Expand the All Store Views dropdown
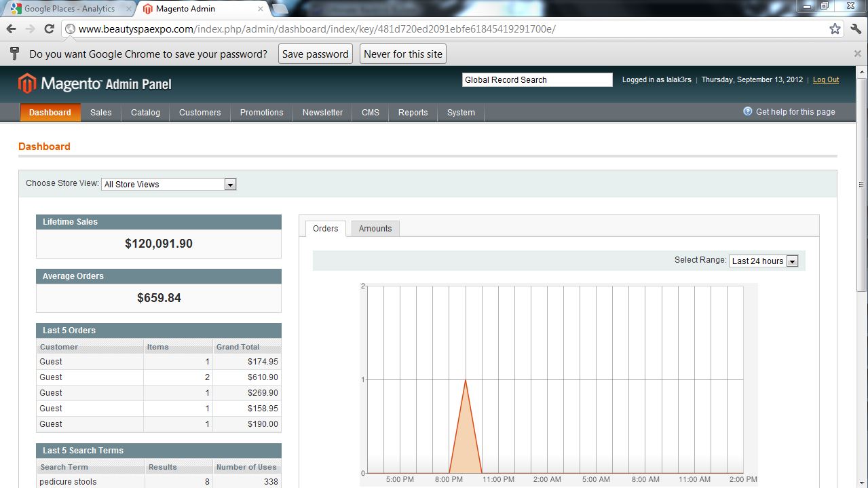Viewport: 868px width, 488px height. click(169, 184)
